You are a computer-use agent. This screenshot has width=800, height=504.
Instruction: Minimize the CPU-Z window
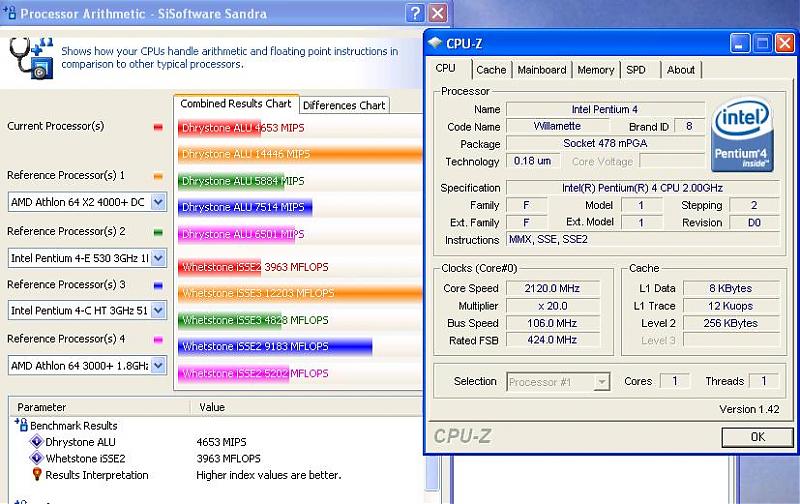740,43
